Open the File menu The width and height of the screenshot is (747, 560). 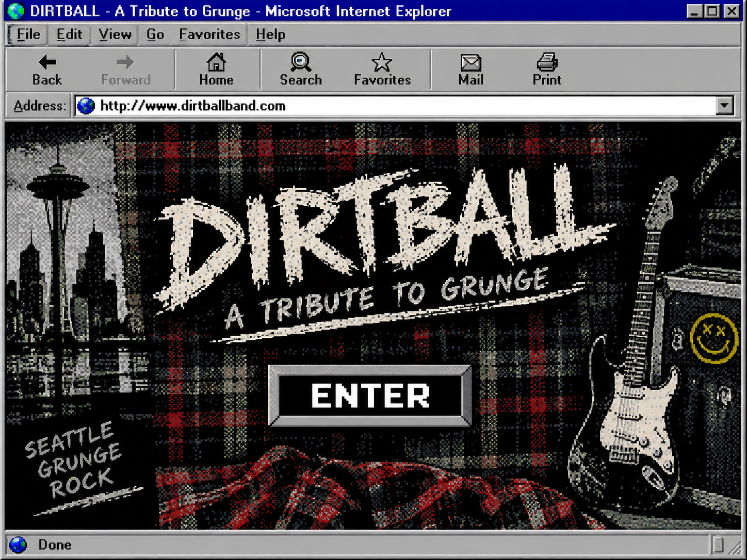[x=28, y=35]
